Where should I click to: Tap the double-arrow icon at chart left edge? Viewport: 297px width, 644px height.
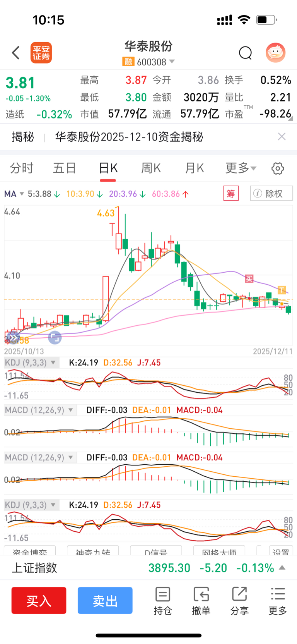coord(13,338)
